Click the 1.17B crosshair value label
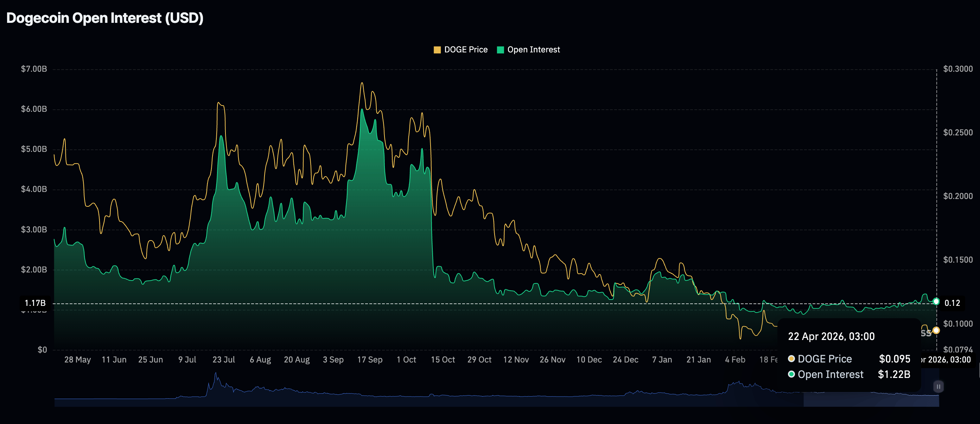 point(35,303)
